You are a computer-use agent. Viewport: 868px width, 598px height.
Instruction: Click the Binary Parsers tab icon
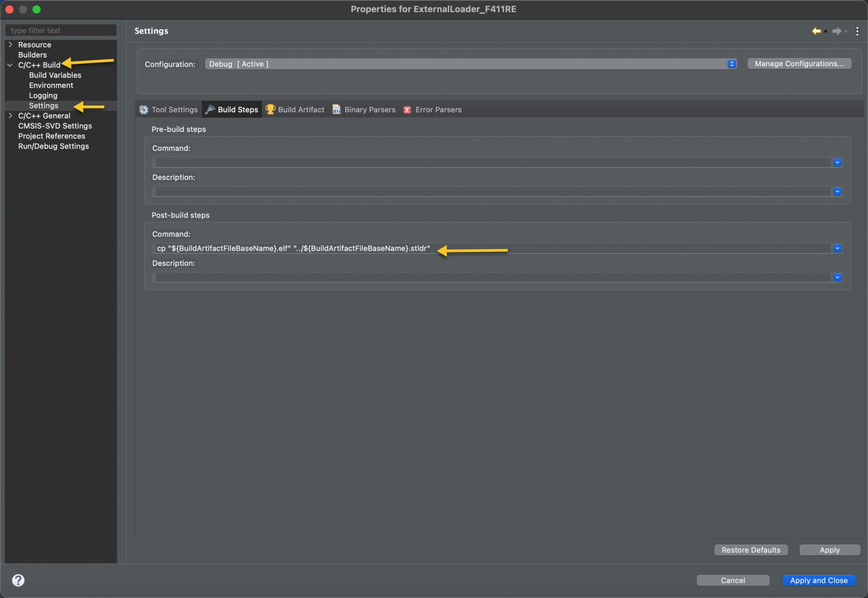[x=337, y=110]
